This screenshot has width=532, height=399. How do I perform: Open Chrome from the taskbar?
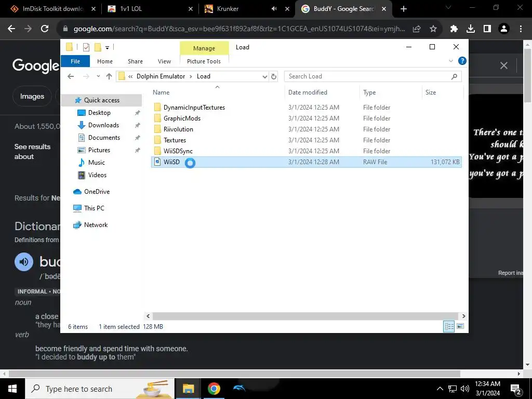(214, 388)
